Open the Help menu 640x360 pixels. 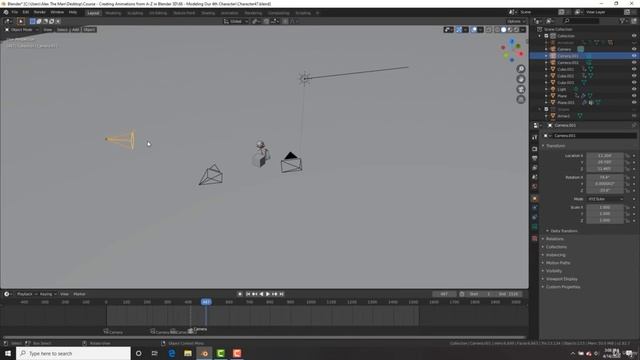73,12
